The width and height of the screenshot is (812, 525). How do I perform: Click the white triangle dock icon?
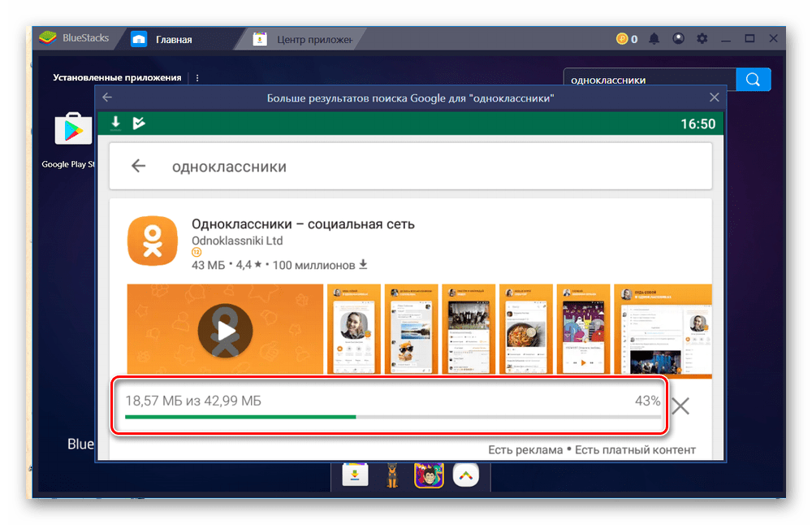tap(465, 475)
